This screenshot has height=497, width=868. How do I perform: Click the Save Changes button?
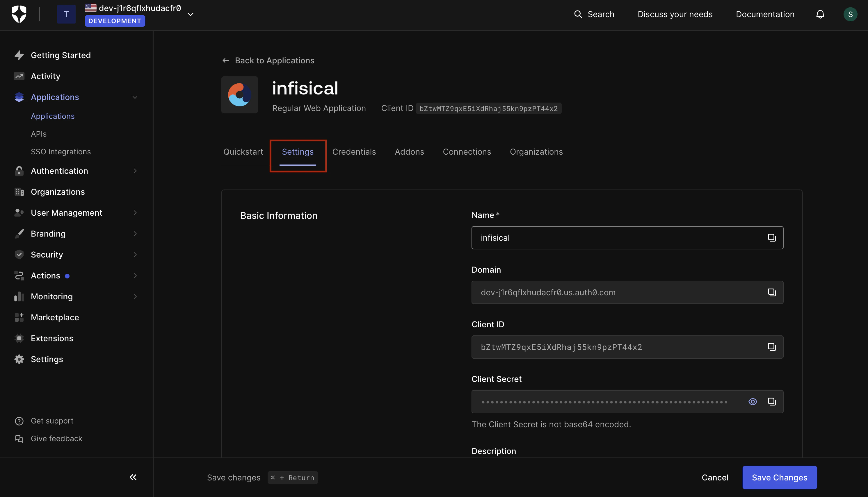click(779, 478)
